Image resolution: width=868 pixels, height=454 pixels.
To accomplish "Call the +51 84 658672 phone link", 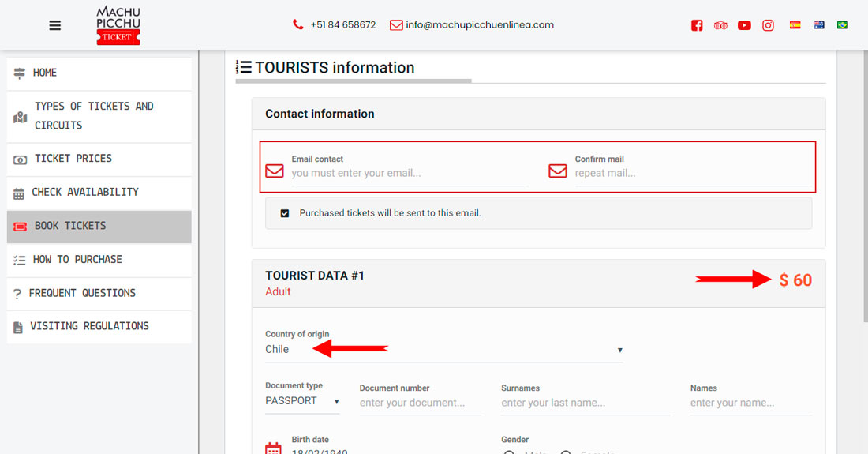I will 342,25.
